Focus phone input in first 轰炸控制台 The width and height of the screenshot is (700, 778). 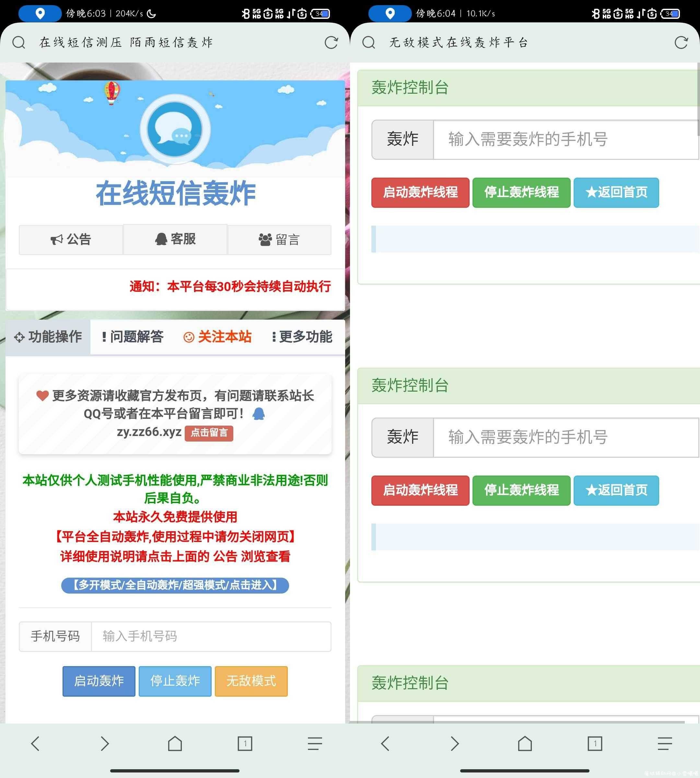[566, 139]
